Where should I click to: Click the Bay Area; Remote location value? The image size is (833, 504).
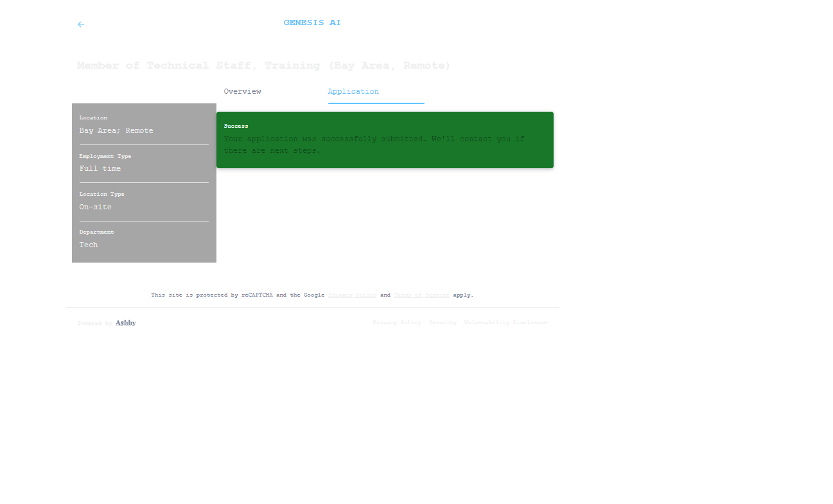click(x=116, y=131)
